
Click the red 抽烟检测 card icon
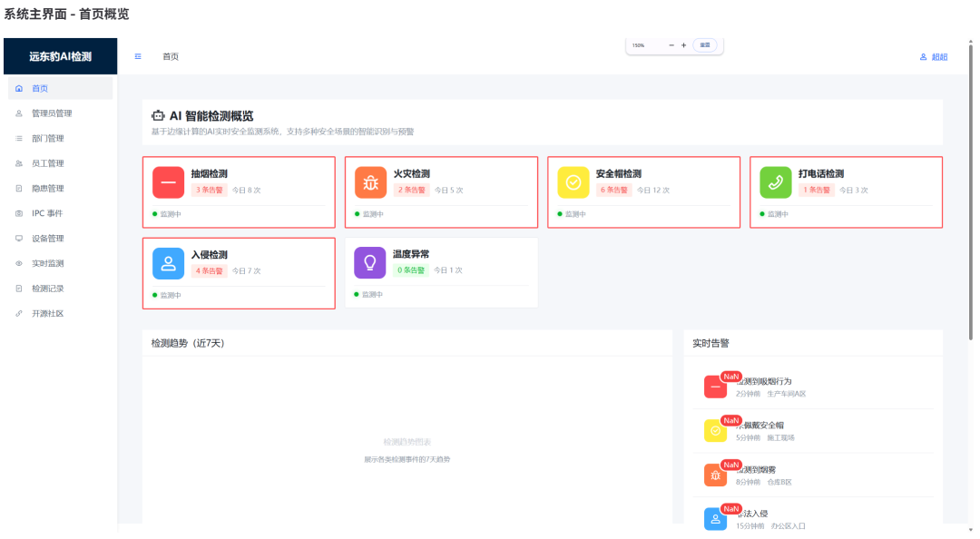[168, 182]
